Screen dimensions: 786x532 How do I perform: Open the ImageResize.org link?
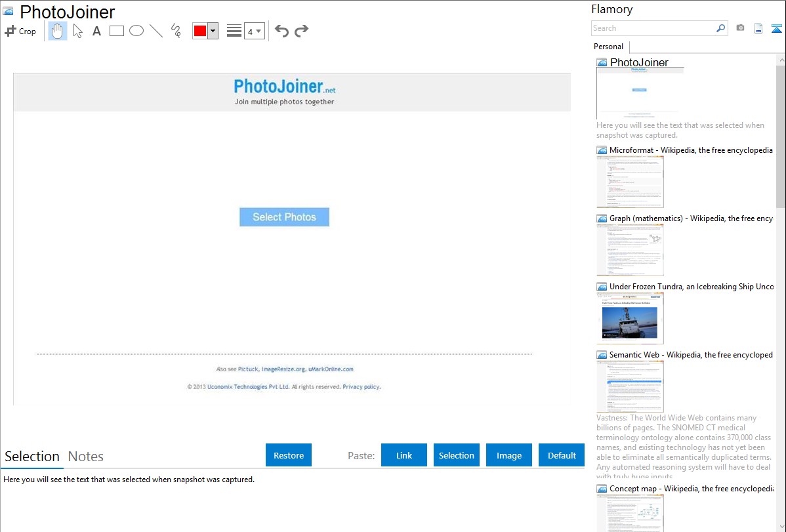point(283,369)
